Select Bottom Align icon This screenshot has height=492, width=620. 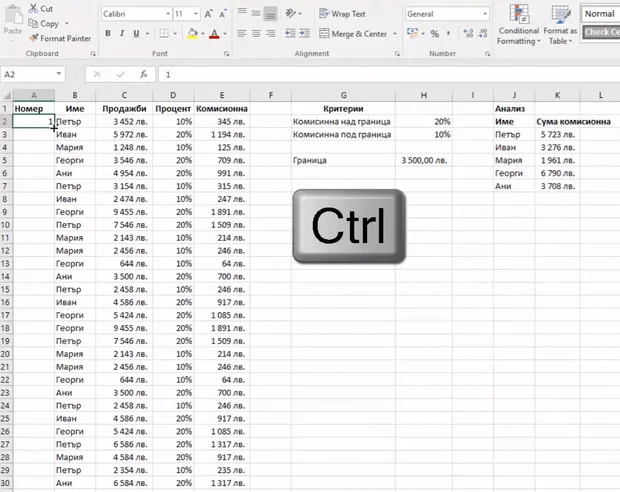tap(270, 13)
